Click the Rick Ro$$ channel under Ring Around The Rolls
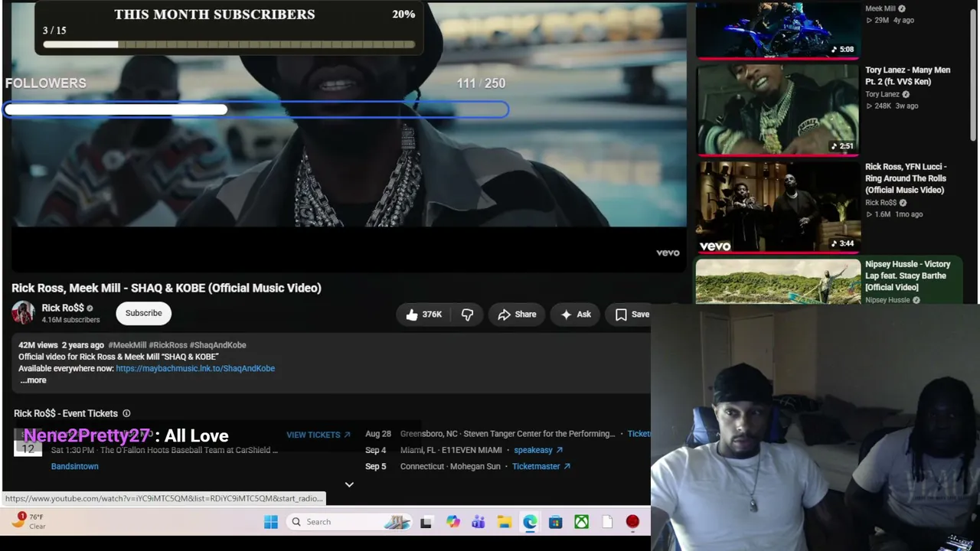The height and width of the screenshot is (551, 980). pyautogui.click(x=880, y=203)
